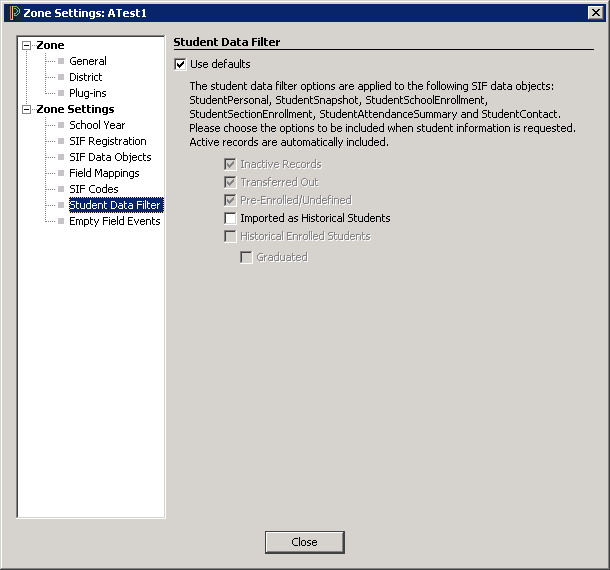This screenshot has height=570, width=610.
Task: Toggle the Use defaults checkbox
Action: tap(180, 64)
